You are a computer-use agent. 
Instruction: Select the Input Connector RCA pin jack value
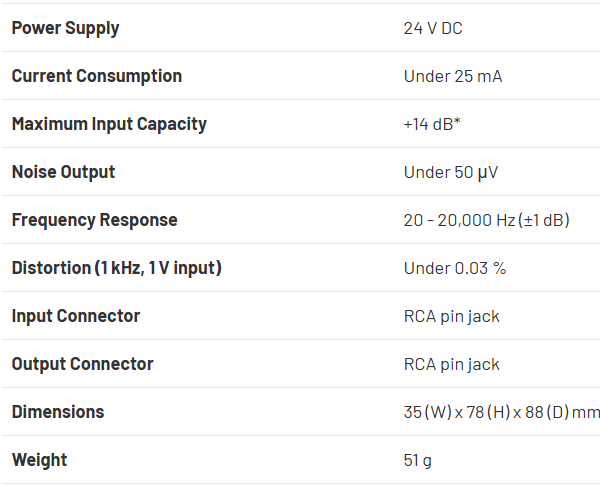(x=452, y=316)
